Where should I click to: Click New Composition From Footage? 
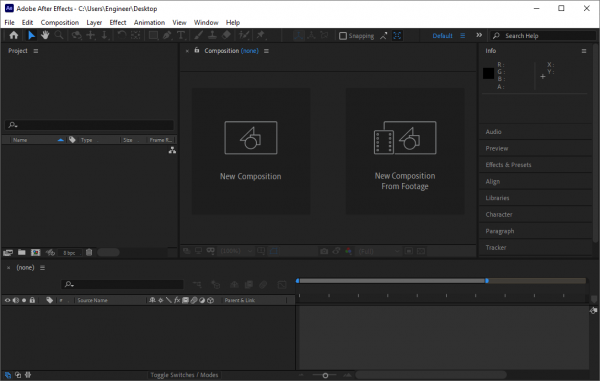pyautogui.click(x=405, y=151)
